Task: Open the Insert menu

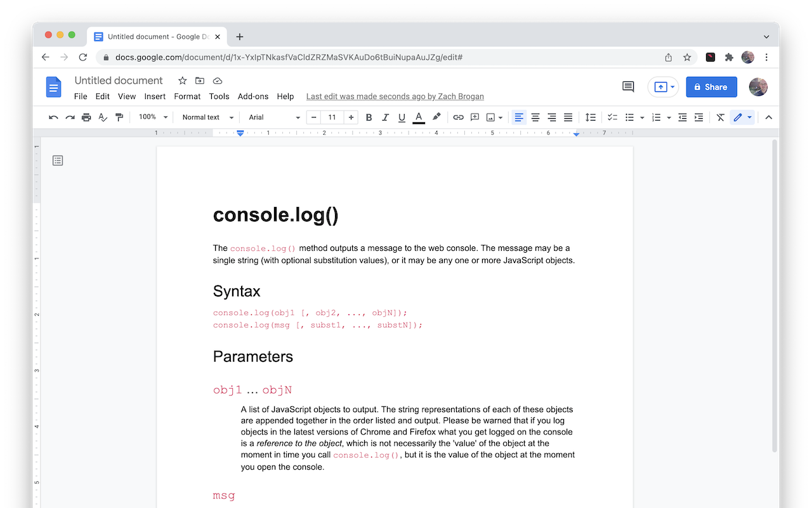Action: (x=155, y=97)
